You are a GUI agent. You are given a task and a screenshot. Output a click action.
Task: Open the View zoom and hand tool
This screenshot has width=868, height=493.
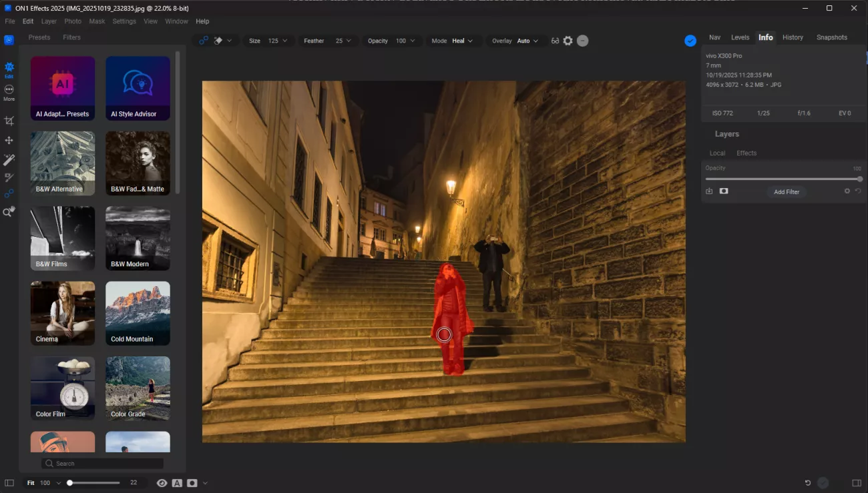coord(9,212)
